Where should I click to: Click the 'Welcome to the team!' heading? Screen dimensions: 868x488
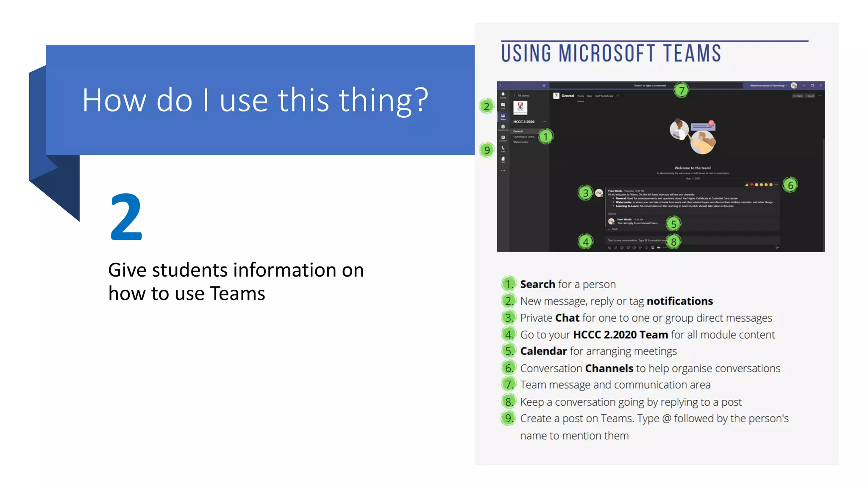click(693, 168)
